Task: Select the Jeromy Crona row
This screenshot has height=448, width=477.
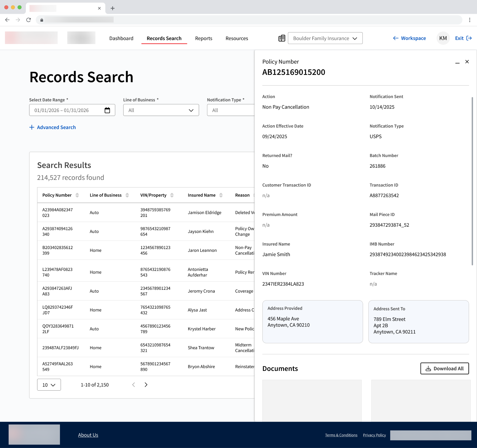Action: click(146, 291)
